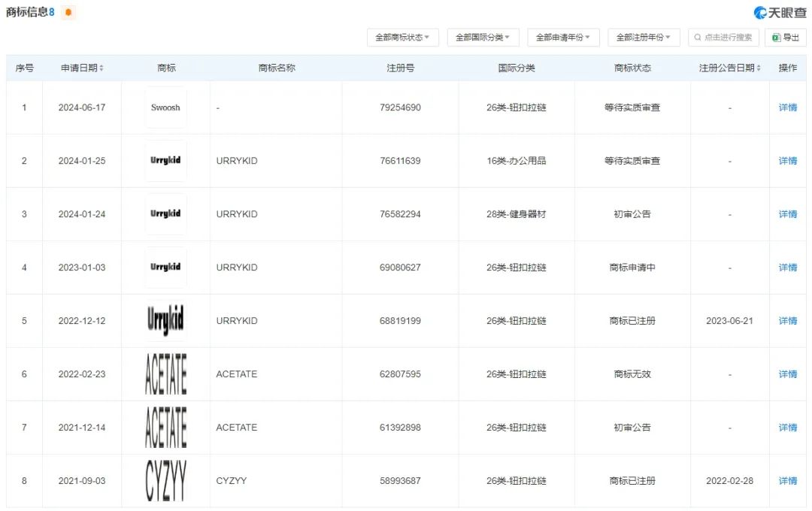Click the CYZYY trademark name text
The width and height of the screenshot is (812, 511).
(x=232, y=481)
